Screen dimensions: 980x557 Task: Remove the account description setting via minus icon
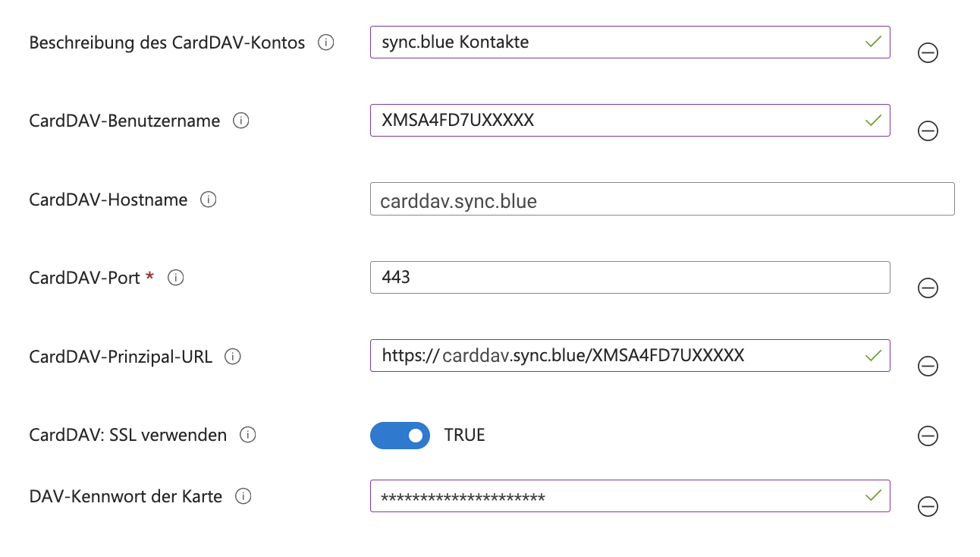coord(928,52)
